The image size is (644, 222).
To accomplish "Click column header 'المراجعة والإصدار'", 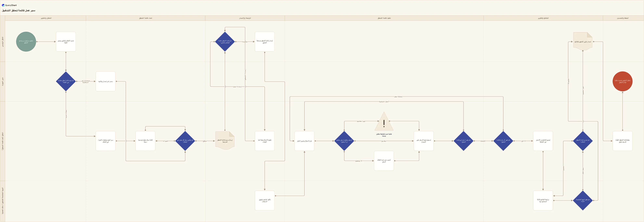I will point(245,18).
